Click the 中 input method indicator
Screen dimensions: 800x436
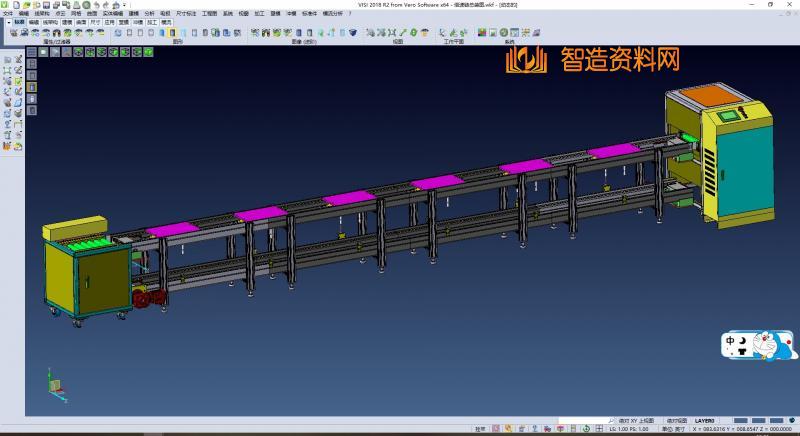coord(731,341)
